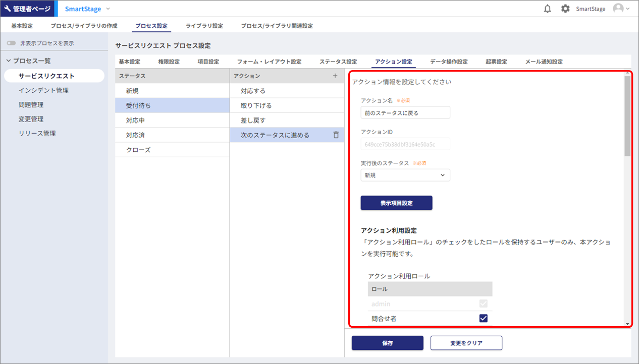The image size is (639, 364).
Task: Collapse the プロセス一覧 tree section
Action: click(9, 61)
